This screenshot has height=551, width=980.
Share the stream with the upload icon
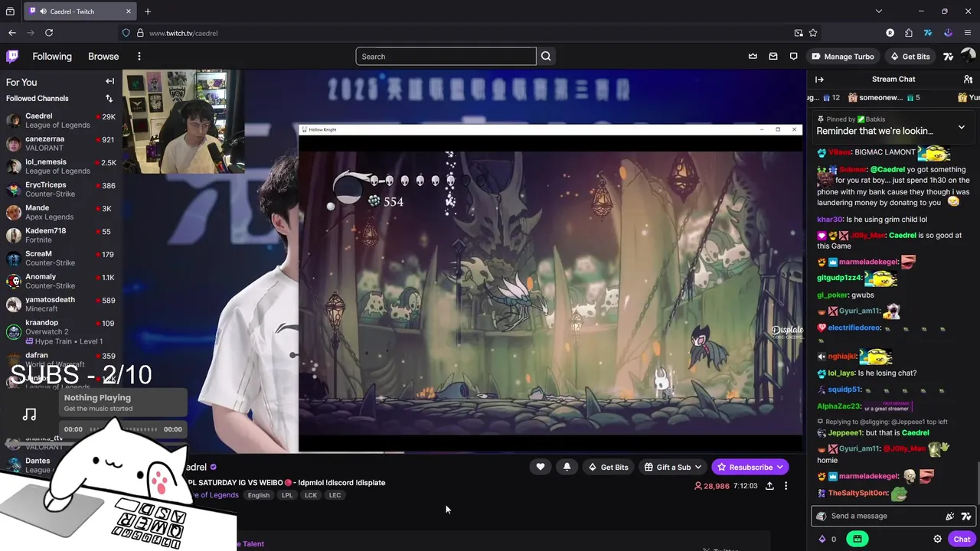(769, 486)
